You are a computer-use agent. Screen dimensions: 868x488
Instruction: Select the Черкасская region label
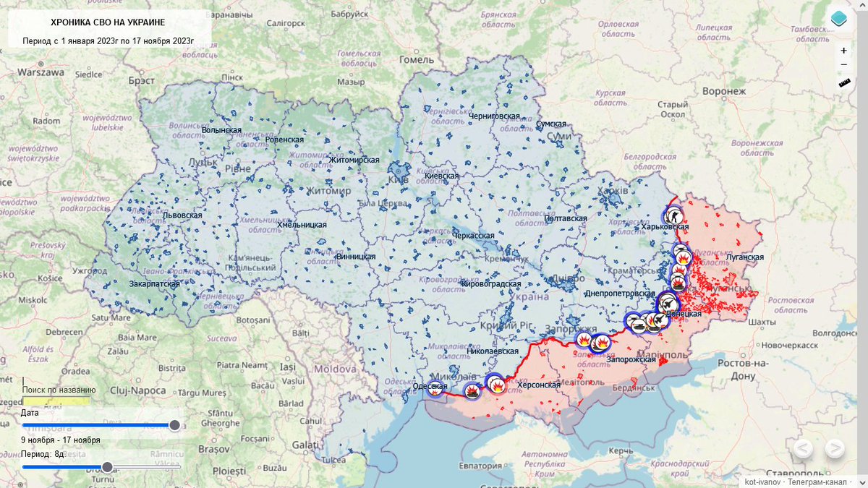point(473,236)
